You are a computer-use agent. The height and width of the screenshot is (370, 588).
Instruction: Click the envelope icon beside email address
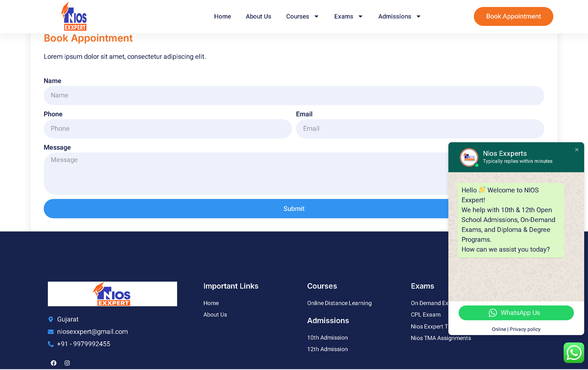coord(51,332)
